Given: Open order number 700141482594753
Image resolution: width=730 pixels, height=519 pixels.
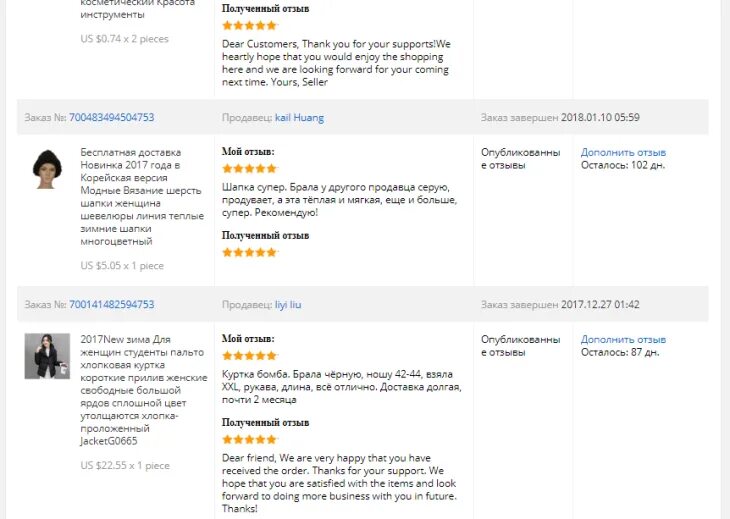Looking at the screenshot, I should [x=111, y=304].
